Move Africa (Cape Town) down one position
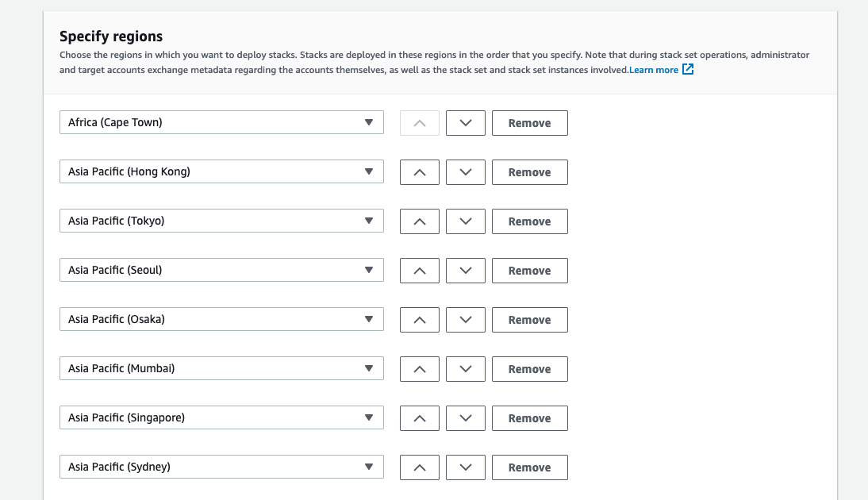Image resolution: width=868 pixels, height=500 pixels. tap(465, 122)
